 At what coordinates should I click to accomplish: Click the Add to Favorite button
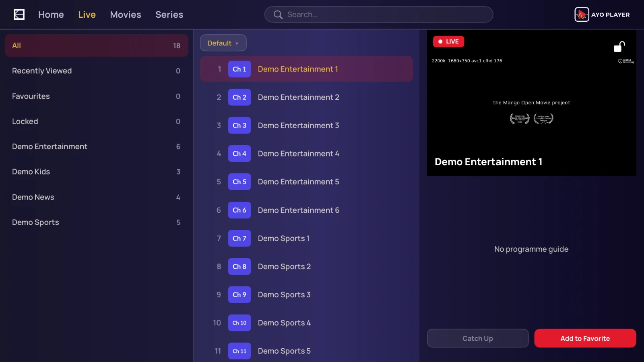[x=585, y=338]
